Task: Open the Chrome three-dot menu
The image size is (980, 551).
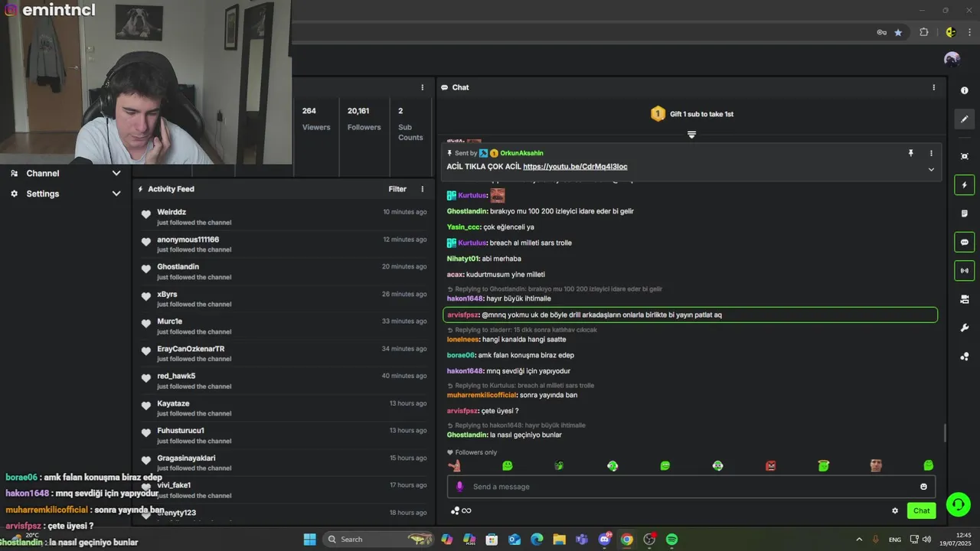Action: [970, 32]
